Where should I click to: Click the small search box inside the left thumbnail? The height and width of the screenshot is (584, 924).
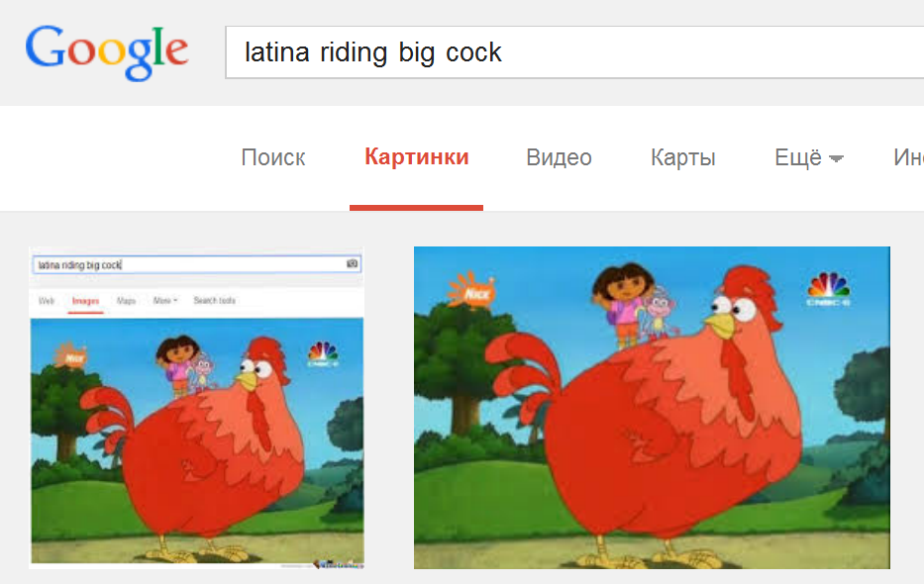tap(197, 264)
